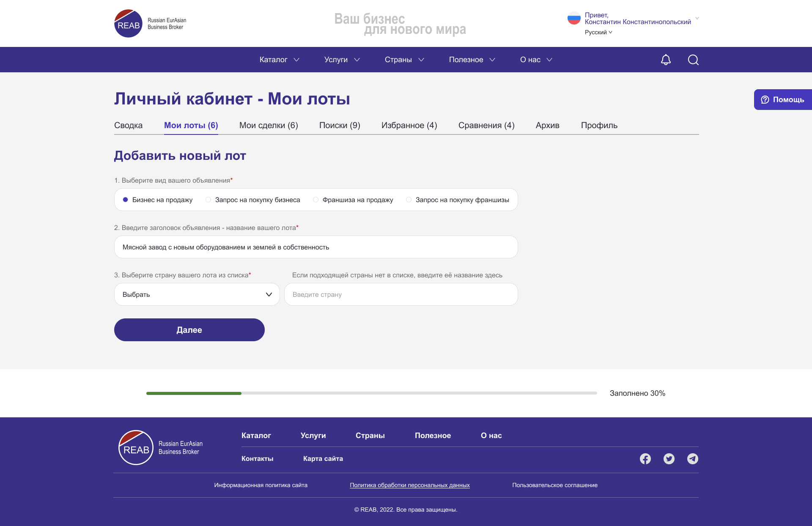The image size is (812, 526).
Task: Select the Запрос на покупку бизнеса radio
Action: (208, 200)
